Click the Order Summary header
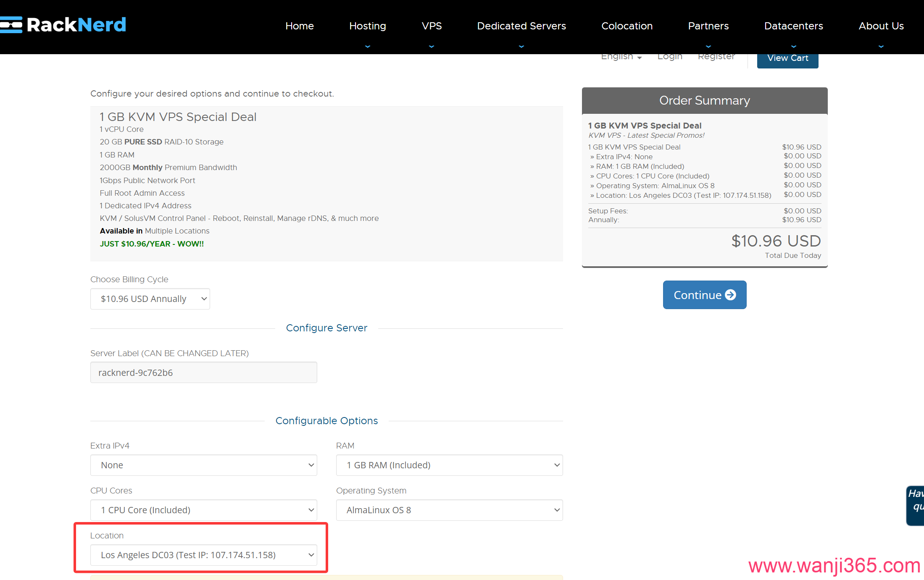 (705, 100)
